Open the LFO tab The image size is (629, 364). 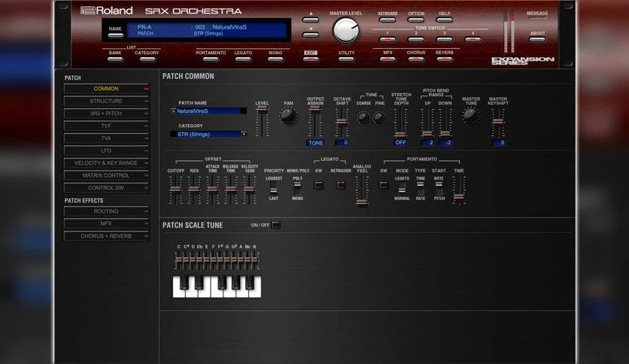pos(106,150)
